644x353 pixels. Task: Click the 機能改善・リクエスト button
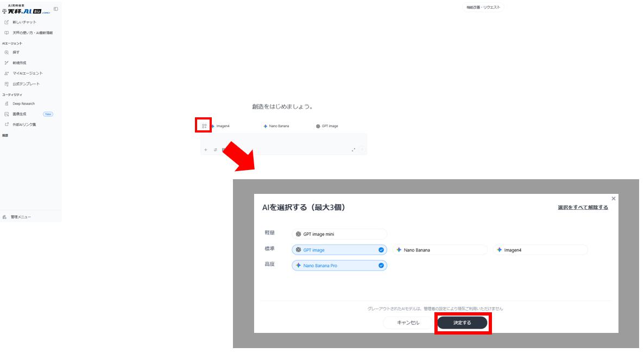[x=483, y=8]
